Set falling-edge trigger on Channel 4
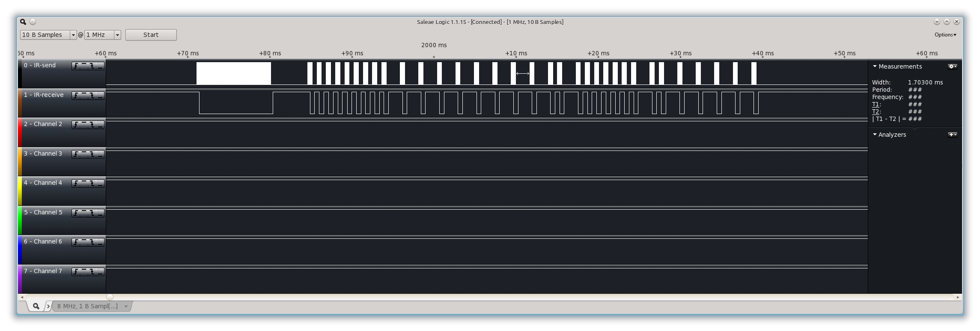The image size is (980, 331). click(92, 184)
